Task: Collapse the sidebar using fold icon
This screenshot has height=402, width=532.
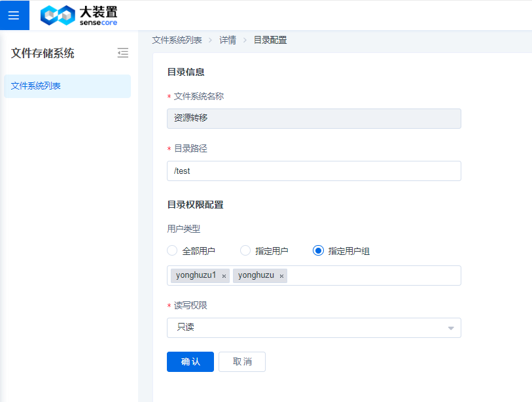Action: pyautogui.click(x=123, y=53)
